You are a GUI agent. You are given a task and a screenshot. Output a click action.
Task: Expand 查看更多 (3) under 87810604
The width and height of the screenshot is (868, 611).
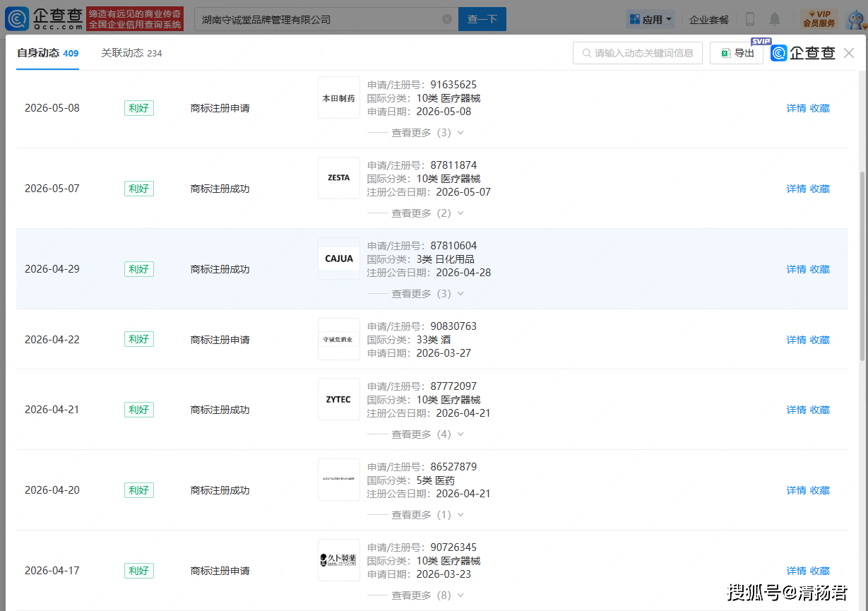point(428,294)
